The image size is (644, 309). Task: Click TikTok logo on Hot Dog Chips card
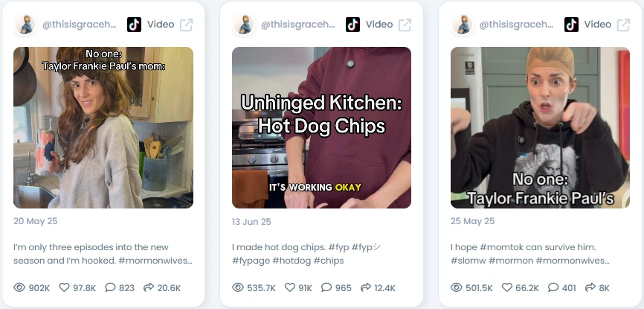[352, 25]
